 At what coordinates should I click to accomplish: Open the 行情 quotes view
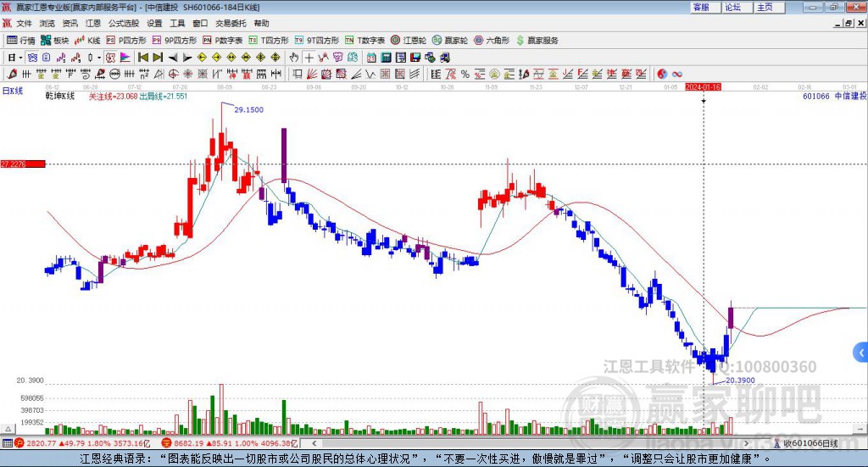[x=20, y=41]
